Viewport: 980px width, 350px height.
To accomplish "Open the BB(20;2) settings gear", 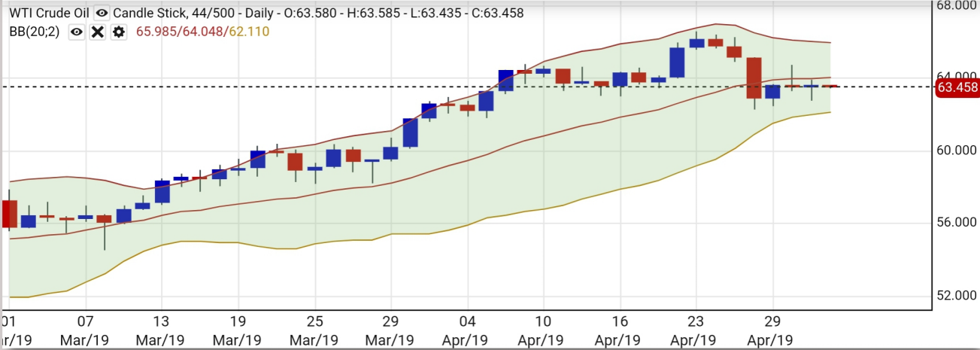I will (x=118, y=32).
